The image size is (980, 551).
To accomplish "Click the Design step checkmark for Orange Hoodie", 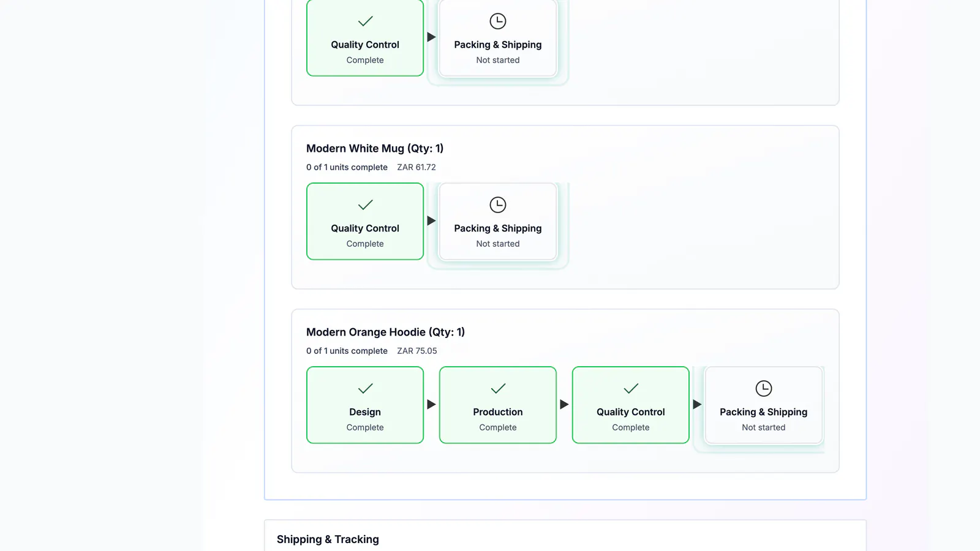I will [x=365, y=388].
